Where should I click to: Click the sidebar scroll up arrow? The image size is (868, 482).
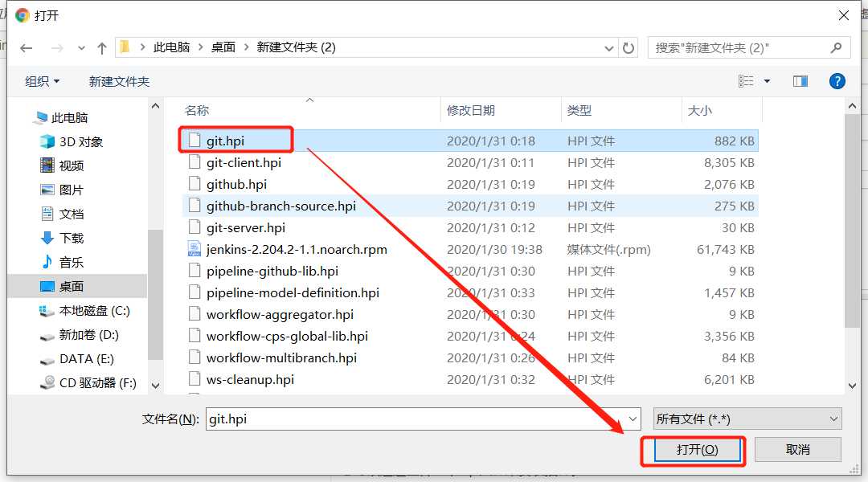156,106
